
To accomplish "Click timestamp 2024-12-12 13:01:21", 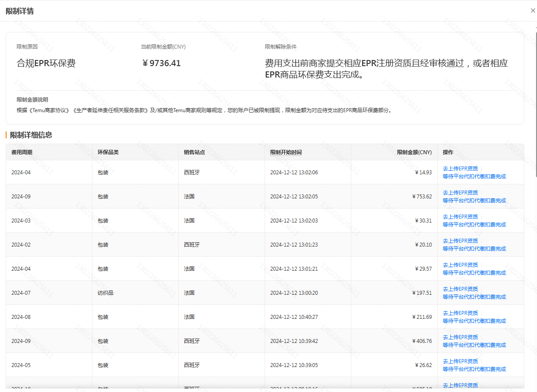I will point(294,269).
